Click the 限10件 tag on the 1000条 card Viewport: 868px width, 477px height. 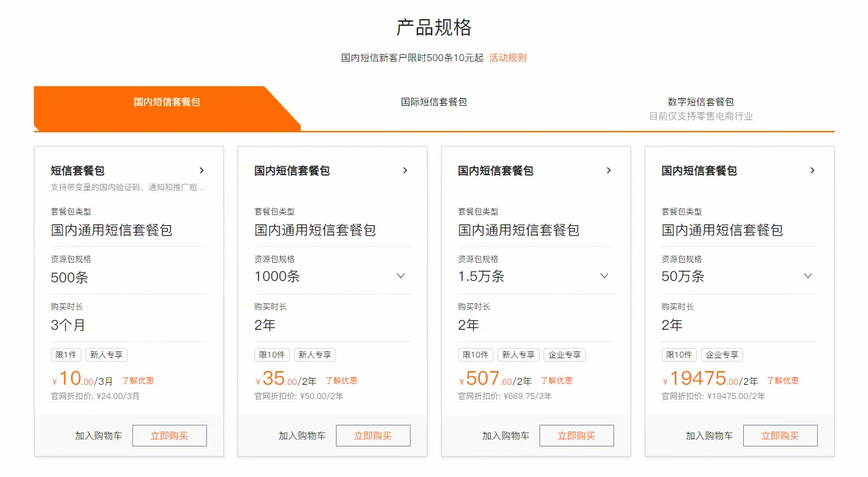(x=272, y=355)
